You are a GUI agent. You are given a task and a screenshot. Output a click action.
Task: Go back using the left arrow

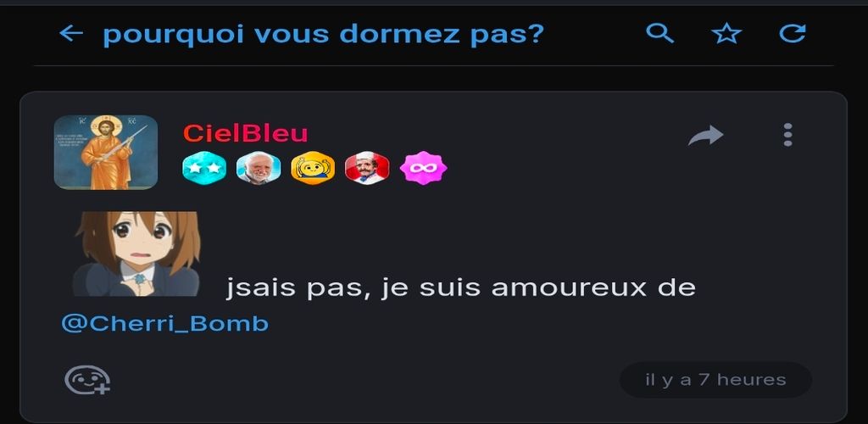pos(71,34)
